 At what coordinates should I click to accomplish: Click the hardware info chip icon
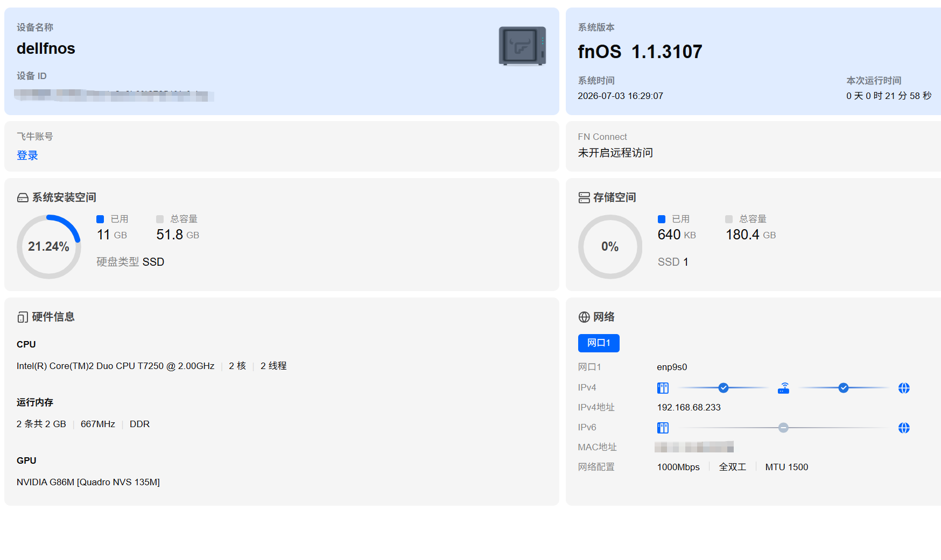(x=23, y=317)
